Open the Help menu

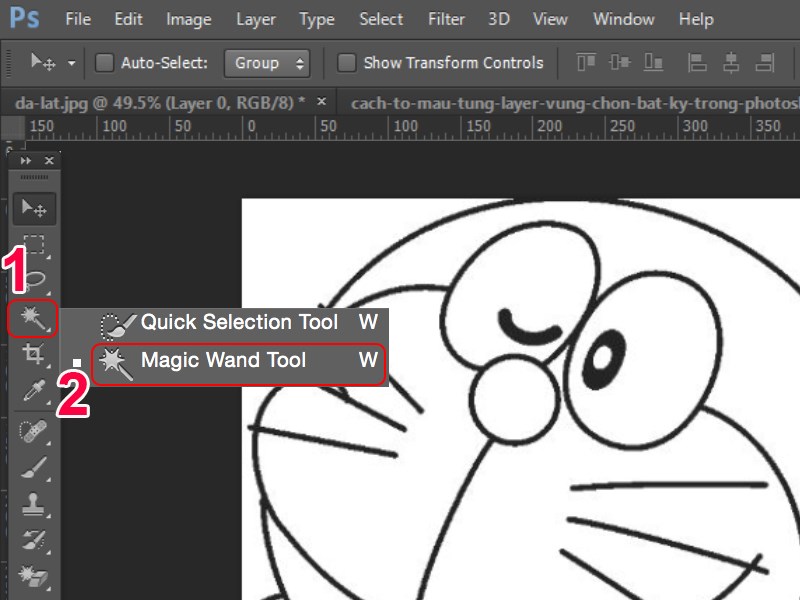[x=696, y=19]
